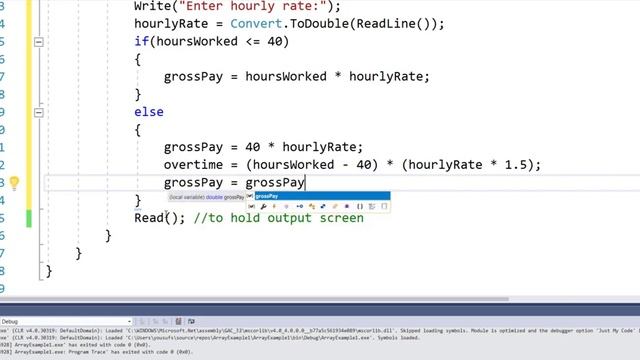Toggle the namespaces braces IntelliSense filter
The height and width of the screenshot is (360, 640).
click(x=360, y=206)
